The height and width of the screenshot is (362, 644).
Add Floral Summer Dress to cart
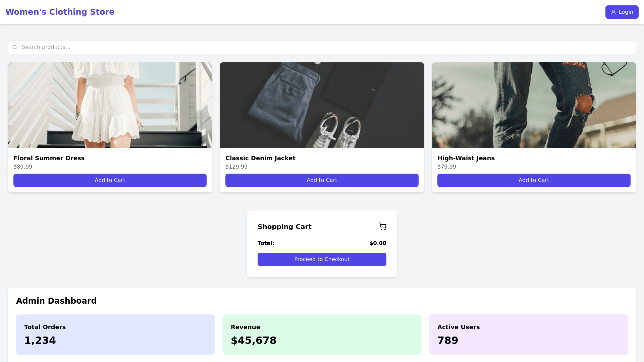click(x=110, y=180)
